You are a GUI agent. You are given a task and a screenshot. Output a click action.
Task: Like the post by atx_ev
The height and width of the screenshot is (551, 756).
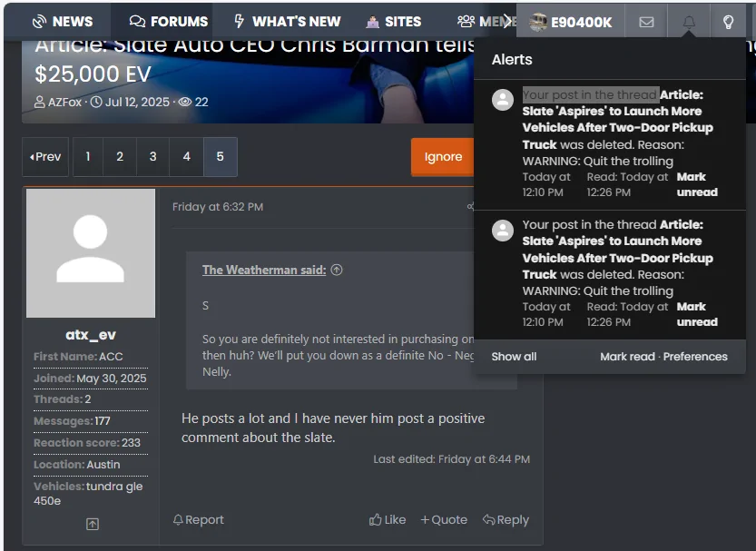point(388,519)
